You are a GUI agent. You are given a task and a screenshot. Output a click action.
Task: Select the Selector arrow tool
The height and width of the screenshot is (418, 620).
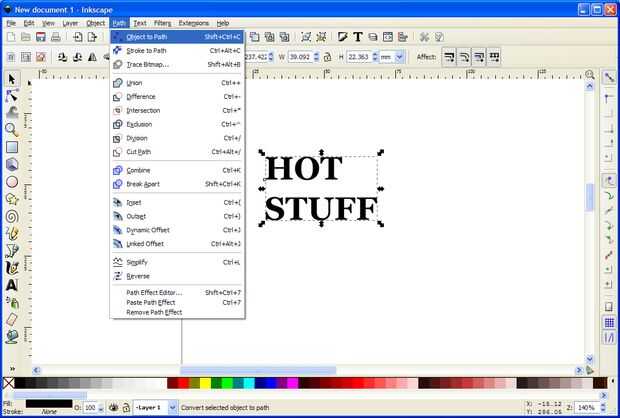click(12, 79)
